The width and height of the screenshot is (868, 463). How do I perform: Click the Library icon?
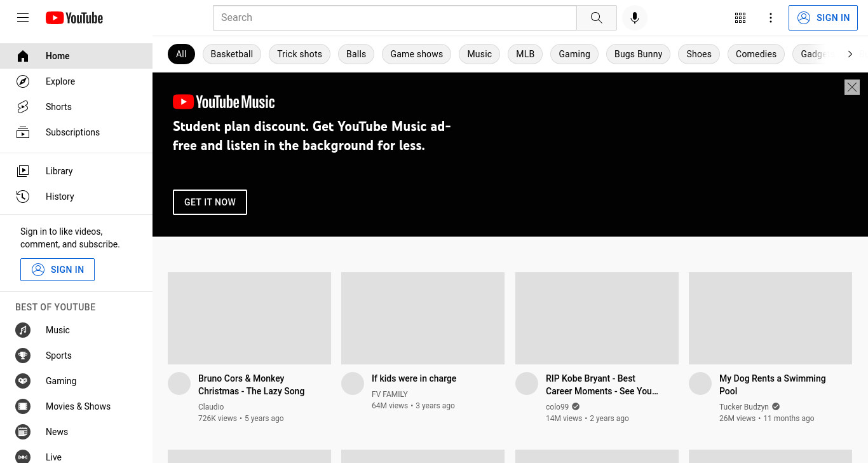coord(23,170)
